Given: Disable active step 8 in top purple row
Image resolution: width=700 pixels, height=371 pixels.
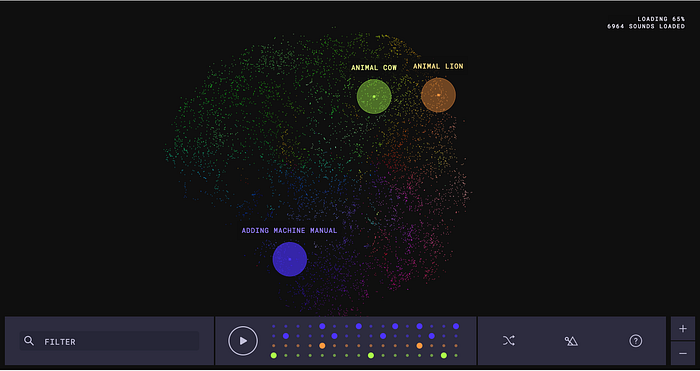Looking at the screenshot, I should point(359,326).
